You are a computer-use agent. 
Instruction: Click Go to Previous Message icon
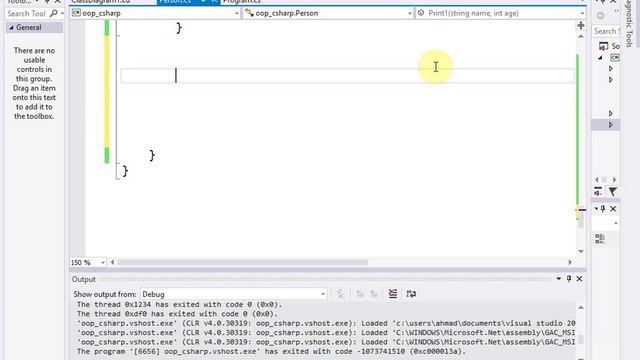(x=360, y=293)
